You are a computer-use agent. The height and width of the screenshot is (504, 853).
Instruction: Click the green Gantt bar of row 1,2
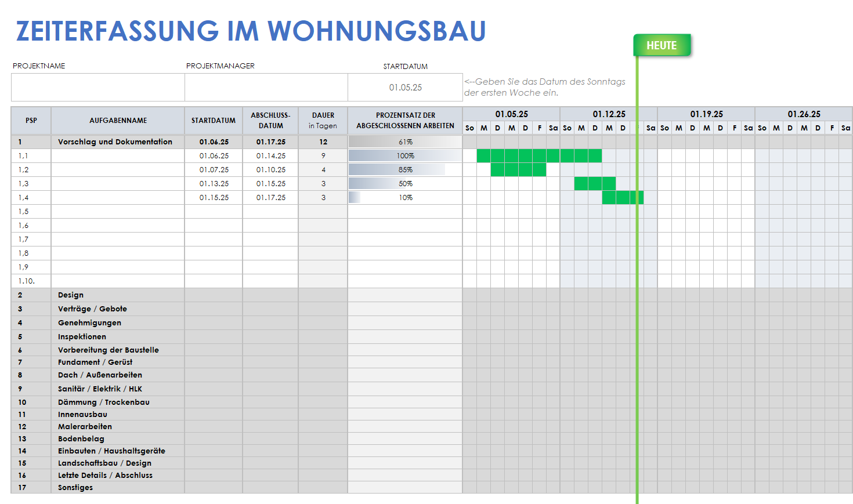[x=518, y=170]
